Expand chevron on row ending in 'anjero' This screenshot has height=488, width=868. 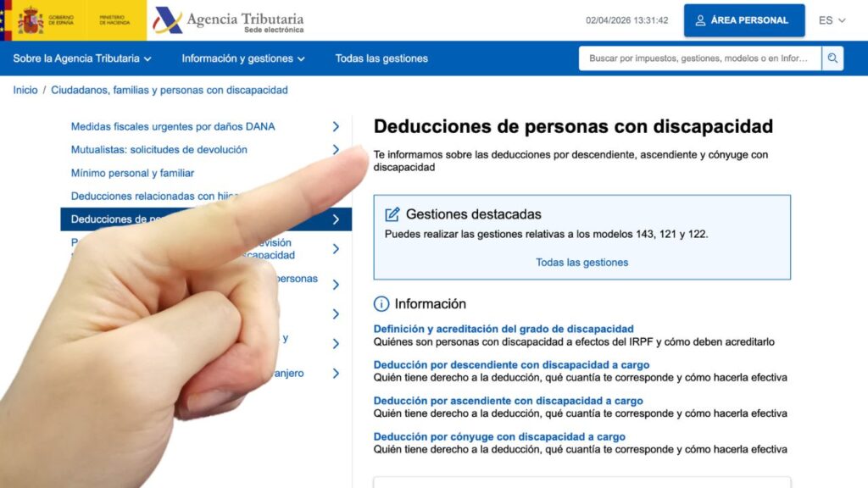click(x=336, y=374)
